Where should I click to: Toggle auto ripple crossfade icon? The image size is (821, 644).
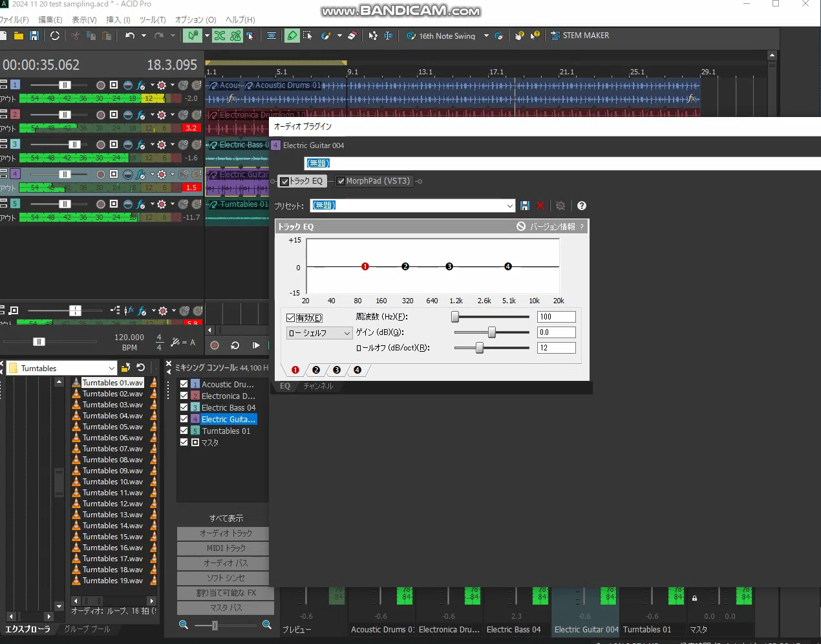(220, 36)
